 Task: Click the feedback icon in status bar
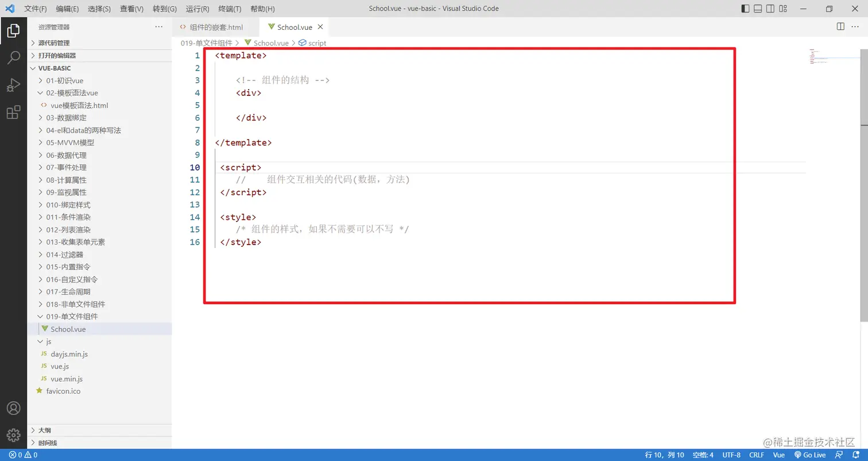839,455
